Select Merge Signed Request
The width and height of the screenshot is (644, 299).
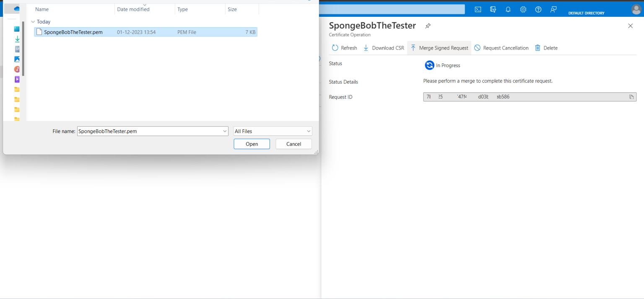pos(439,48)
